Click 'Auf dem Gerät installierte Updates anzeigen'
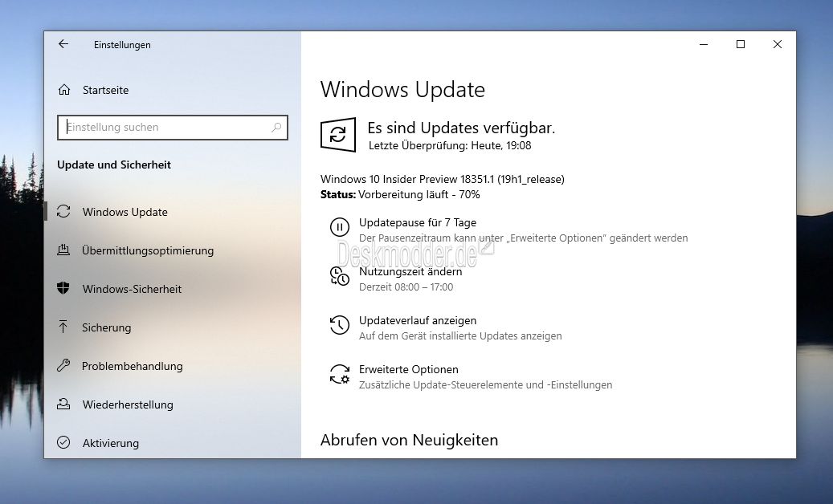 click(x=460, y=335)
